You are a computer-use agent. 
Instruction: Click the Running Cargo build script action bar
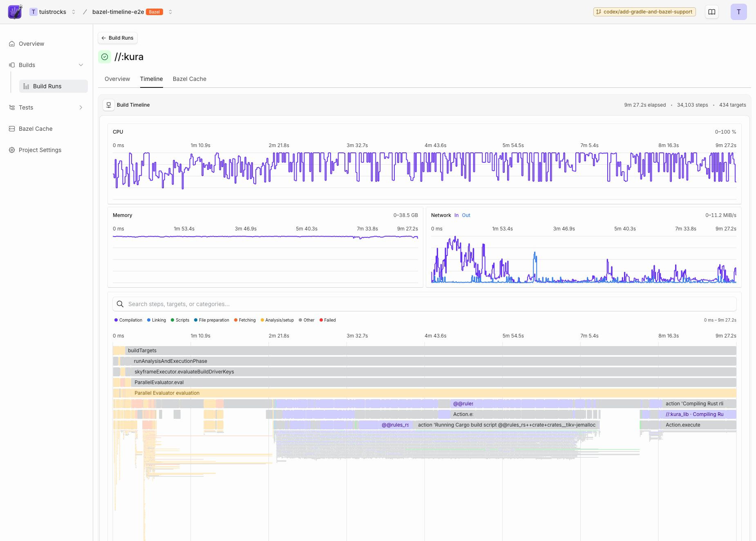pyautogui.click(x=507, y=425)
